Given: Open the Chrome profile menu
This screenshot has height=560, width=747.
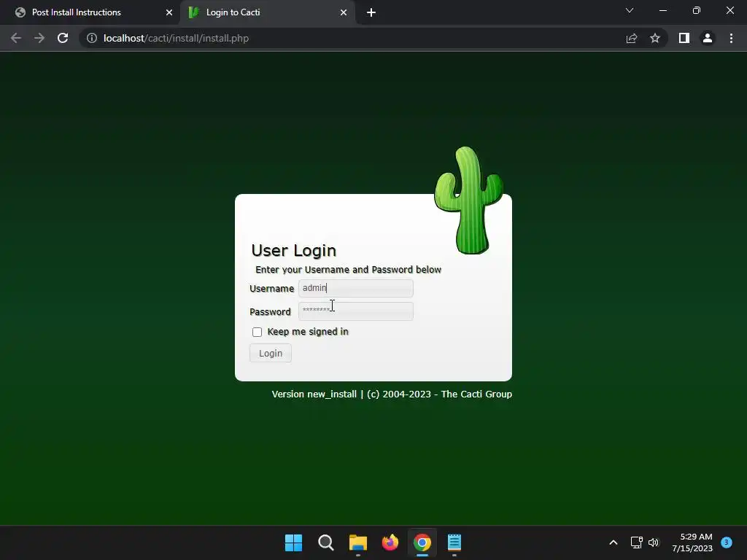Looking at the screenshot, I should tap(708, 38).
